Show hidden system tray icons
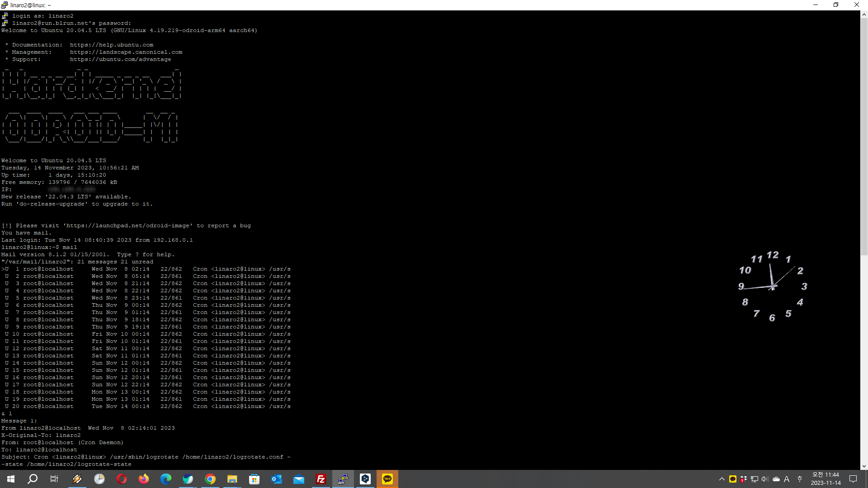 pos(722,479)
